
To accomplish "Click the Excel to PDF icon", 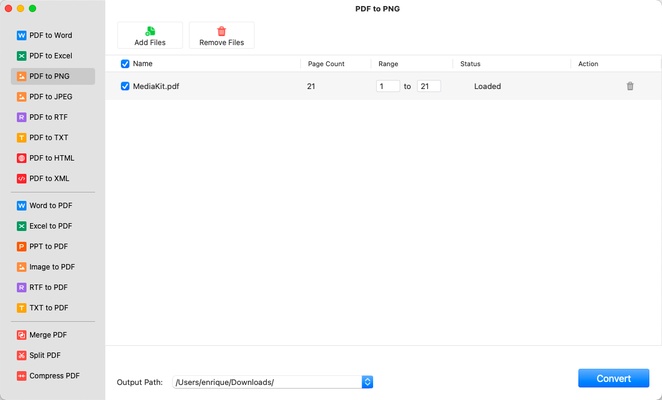I will click(x=21, y=226).
